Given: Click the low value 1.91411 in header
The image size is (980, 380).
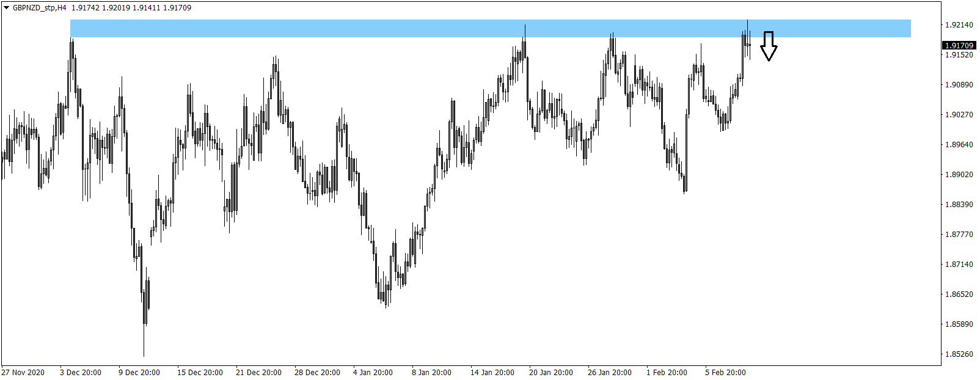Looking at the screenshot, I should pos(146,8).
